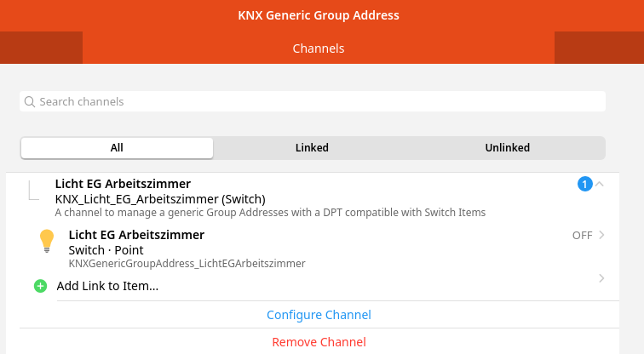
Task: Click the blue link count badge
Action: [584, 184]
